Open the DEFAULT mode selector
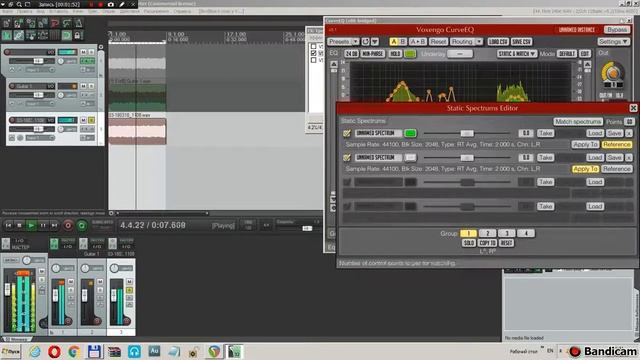Viewport: 640px width, 360px height. pos(567,54)
